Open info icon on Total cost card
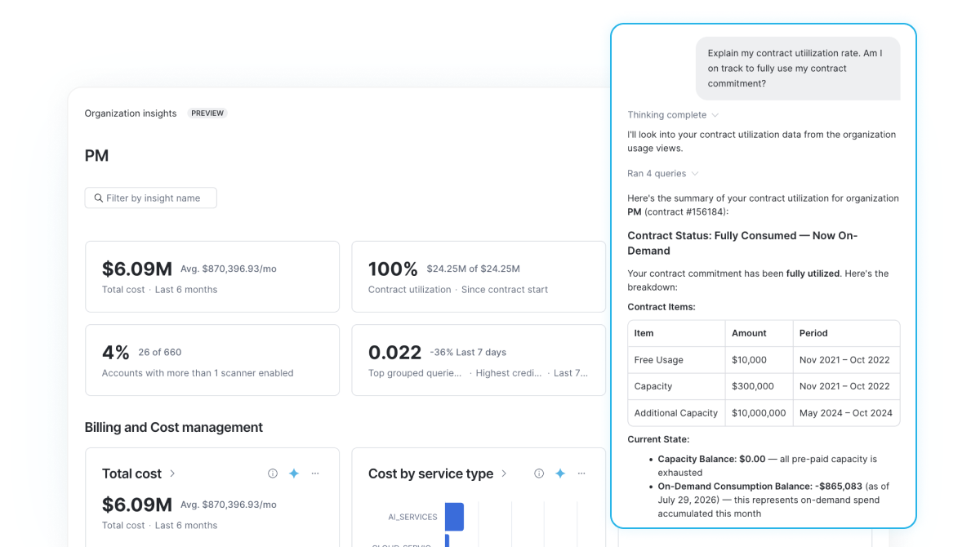The image size is (980, 547). tap(273, 474)
